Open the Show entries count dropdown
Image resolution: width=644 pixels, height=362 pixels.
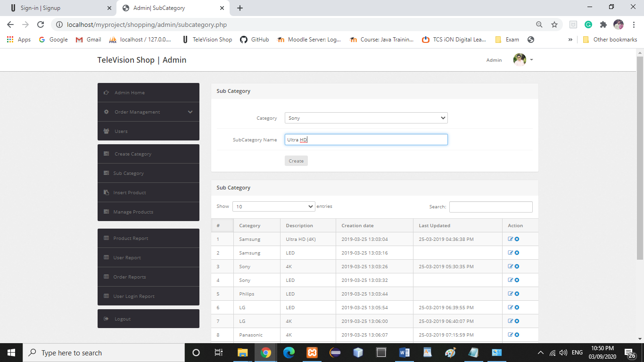click(274, 206)
